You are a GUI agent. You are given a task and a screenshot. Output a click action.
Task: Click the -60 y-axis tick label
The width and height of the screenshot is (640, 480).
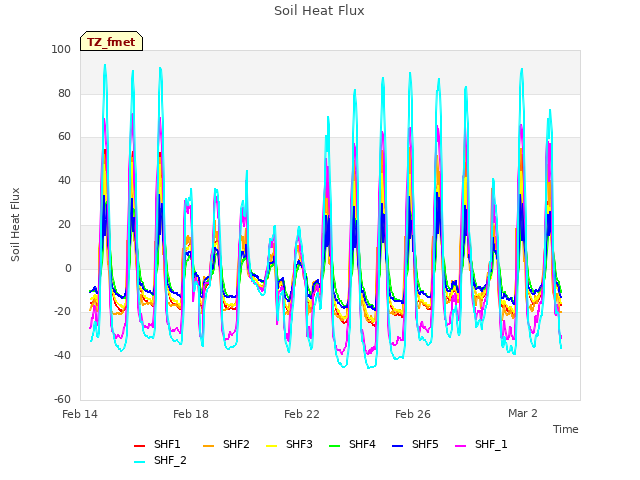62,399
